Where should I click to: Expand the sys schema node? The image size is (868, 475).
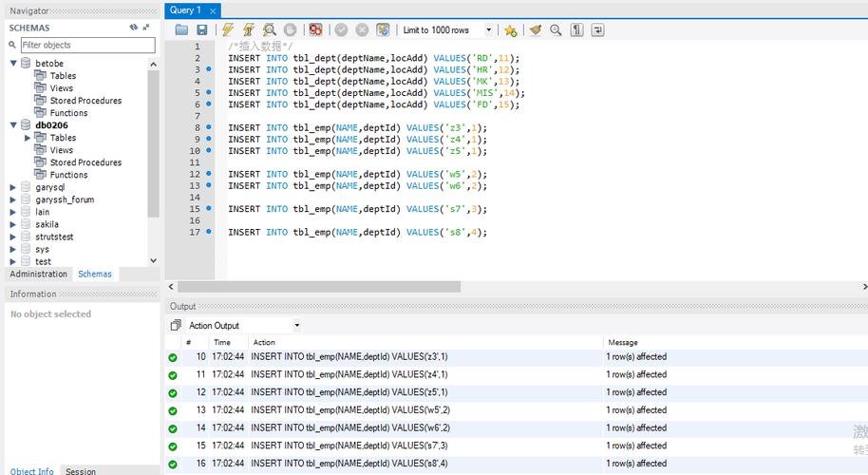coord(13,249)
